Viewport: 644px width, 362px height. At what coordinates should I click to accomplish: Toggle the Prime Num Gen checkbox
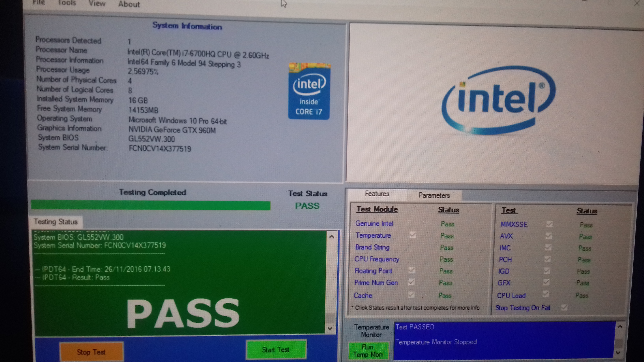point(411,282)
